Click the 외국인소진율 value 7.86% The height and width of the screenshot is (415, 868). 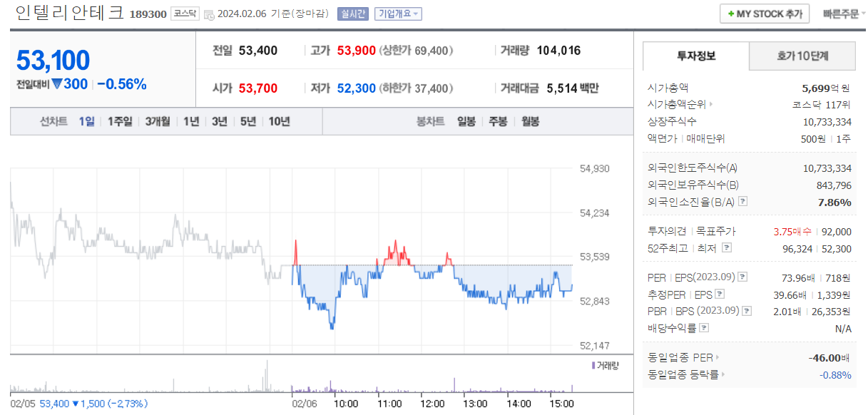pyautogui.click(x=834, y=202)
